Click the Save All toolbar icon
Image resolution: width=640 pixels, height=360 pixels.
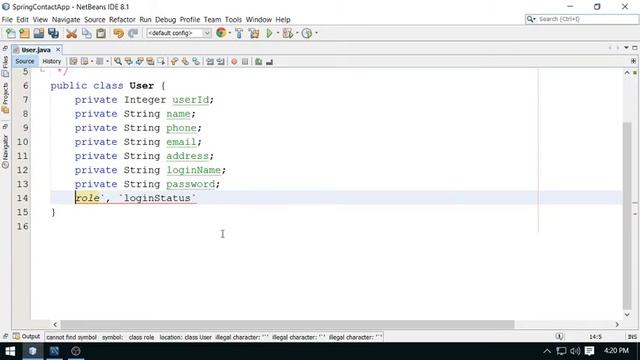53,33
